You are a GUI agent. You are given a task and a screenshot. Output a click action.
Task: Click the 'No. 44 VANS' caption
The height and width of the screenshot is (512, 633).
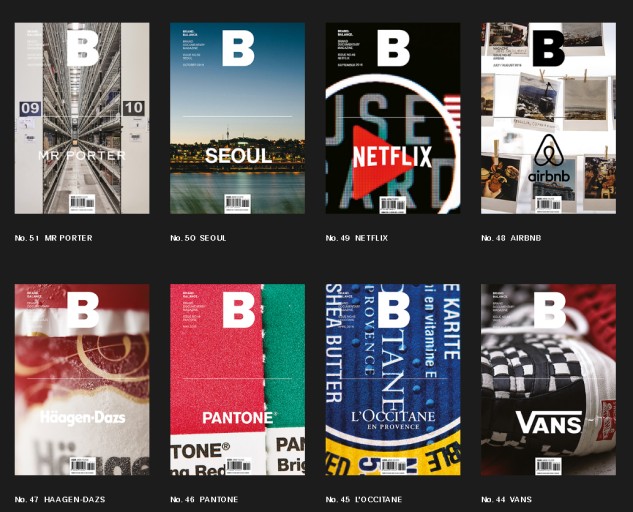(506, 499)
